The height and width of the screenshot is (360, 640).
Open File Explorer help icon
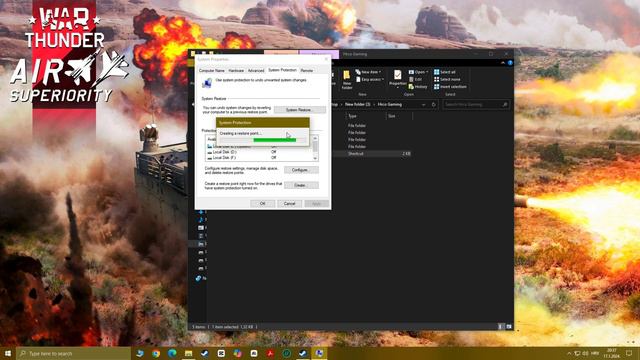(x=510, y=63)
